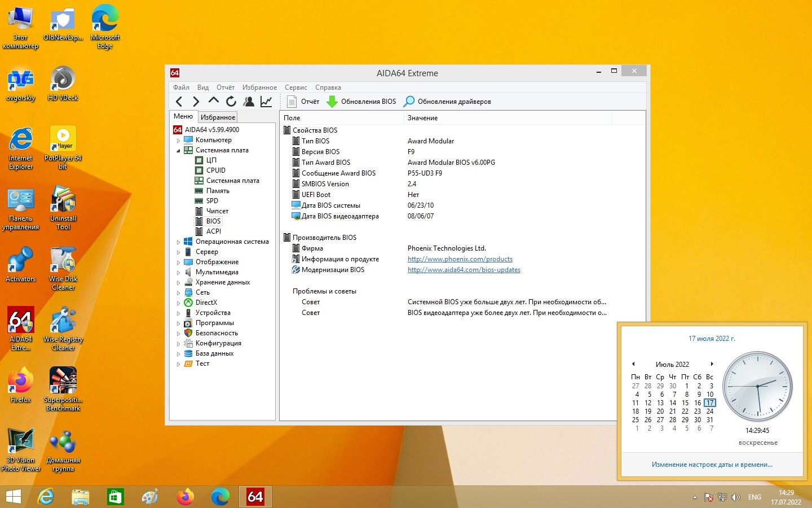The image size is (812, 508).
Task: Open the phoenix.com products link
Action: click(x=460, y=259)
